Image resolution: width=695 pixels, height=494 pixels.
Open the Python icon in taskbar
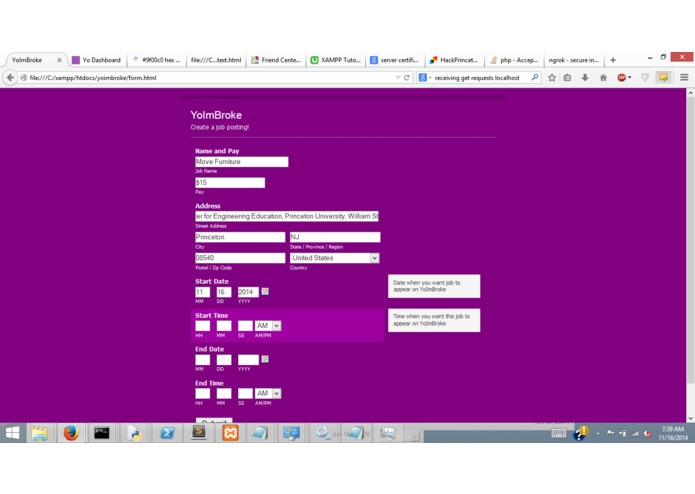134,433
